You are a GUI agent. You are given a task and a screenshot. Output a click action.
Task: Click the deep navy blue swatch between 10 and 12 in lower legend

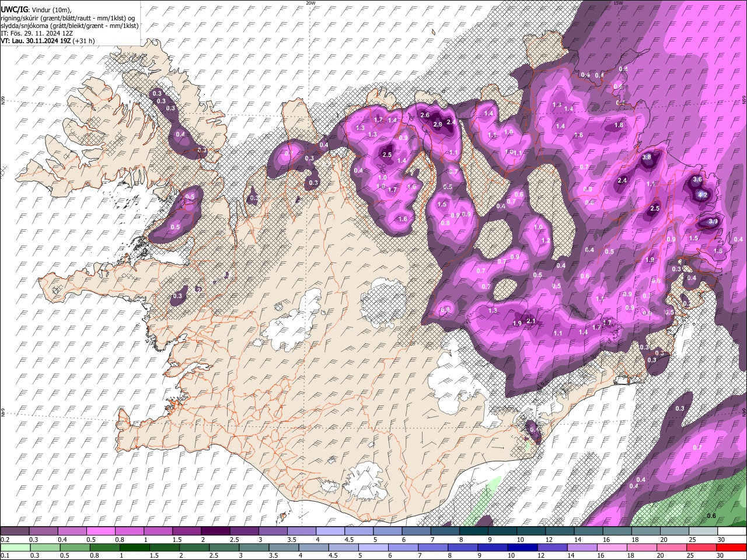click(522, 548)
